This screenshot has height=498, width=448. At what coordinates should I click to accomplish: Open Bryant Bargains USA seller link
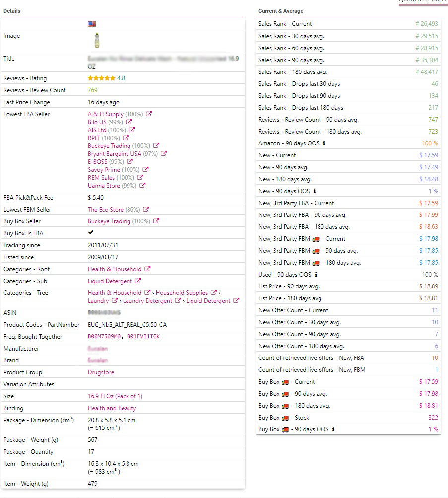[x=115, y=154]
